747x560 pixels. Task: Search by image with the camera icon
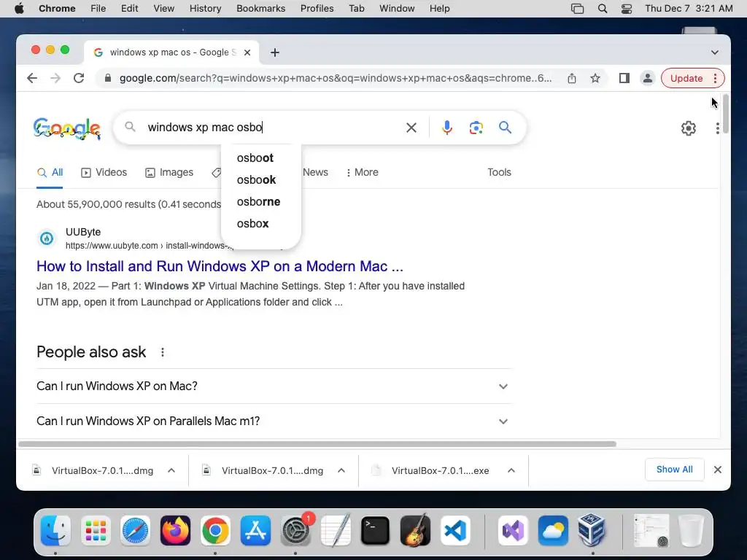(x=476, y=128)
